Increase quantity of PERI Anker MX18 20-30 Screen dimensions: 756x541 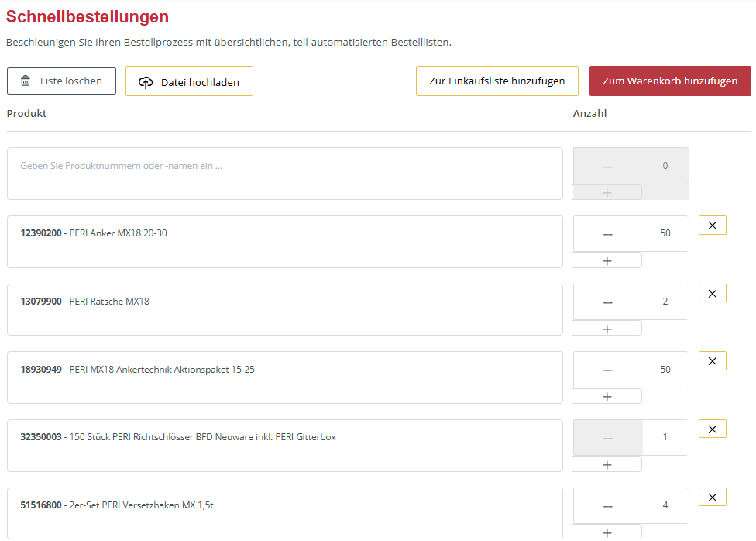[x=607, y=260]
